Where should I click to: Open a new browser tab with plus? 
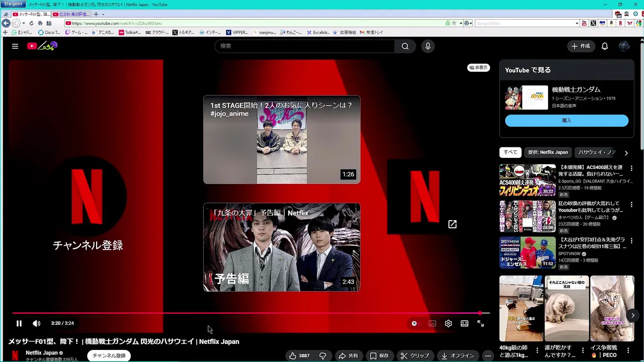[96, 15]
